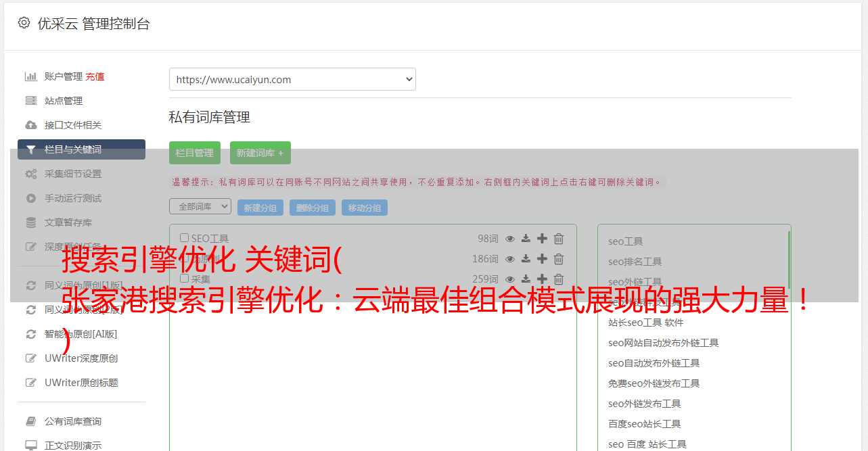Open the 全部词库 group dropdown
Viewport: 868px width, 451px height.
(200, 206)
